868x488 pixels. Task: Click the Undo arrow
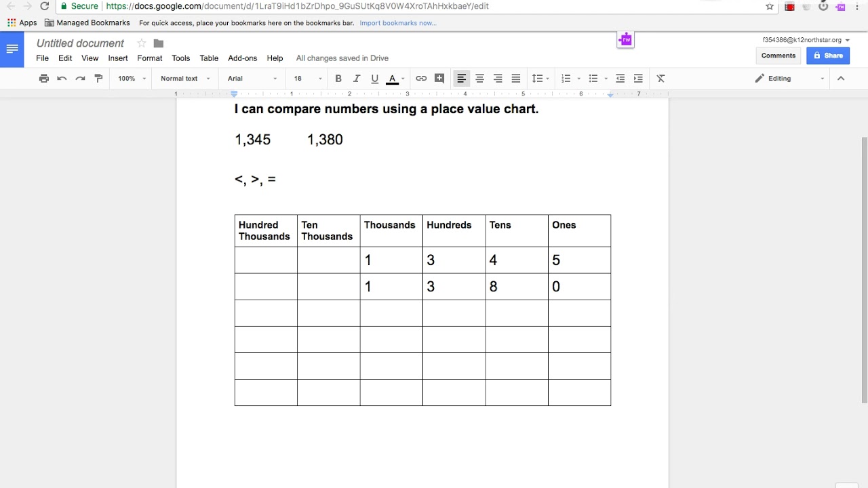point(62,79)
